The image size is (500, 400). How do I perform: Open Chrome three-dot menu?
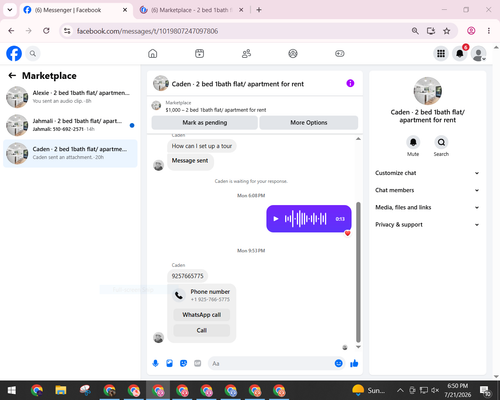tap(489, 31)
